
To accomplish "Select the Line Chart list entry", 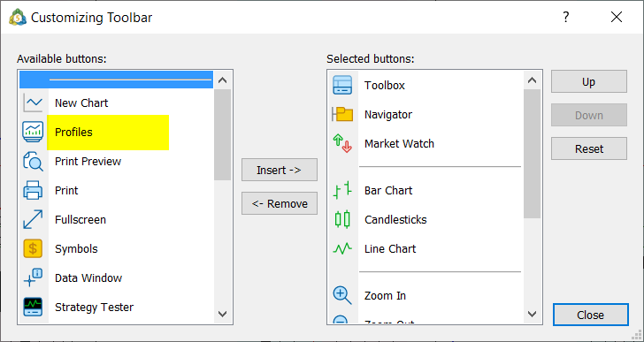I will (425, 248).
